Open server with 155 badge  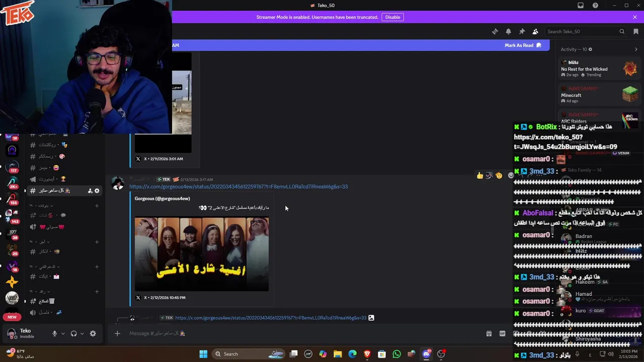pyautogui.click(x=12, y=200)
